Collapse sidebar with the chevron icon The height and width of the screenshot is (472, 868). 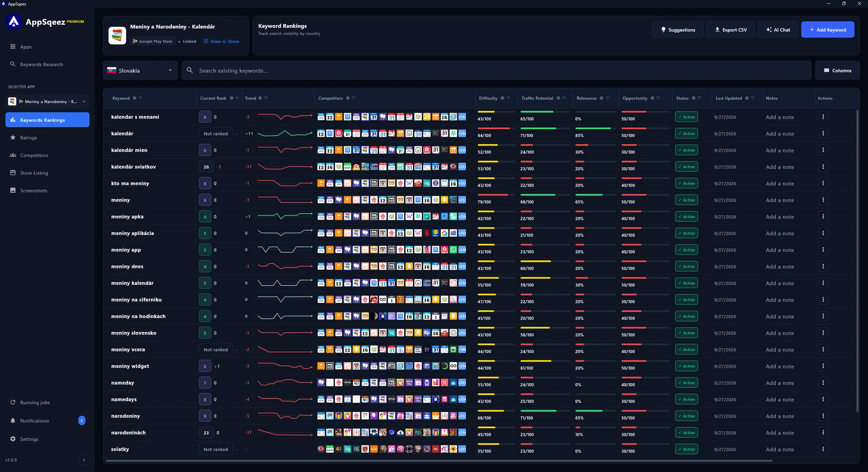pos(84,460)
